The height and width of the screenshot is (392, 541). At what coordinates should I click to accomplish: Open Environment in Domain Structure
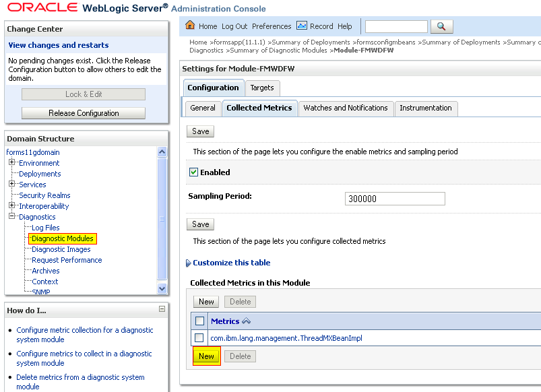[x=39, y=163]
